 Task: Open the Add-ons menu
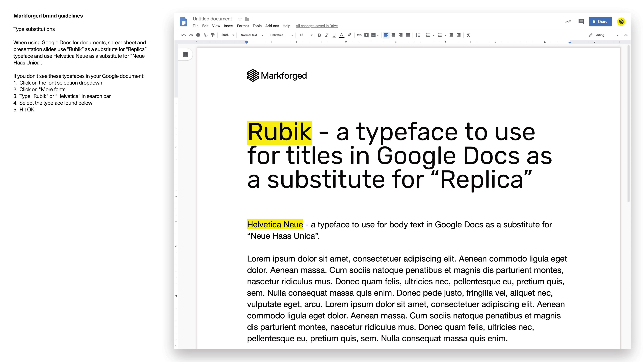point(272,26)
